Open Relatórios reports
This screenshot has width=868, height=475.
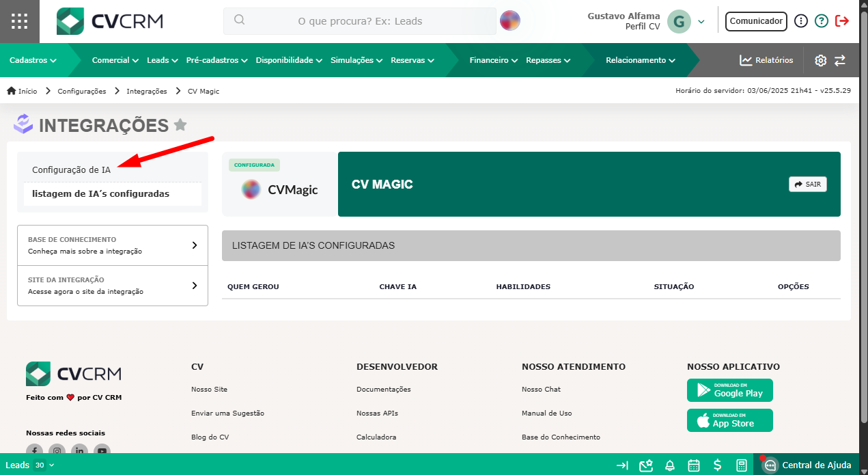(766, 60)
